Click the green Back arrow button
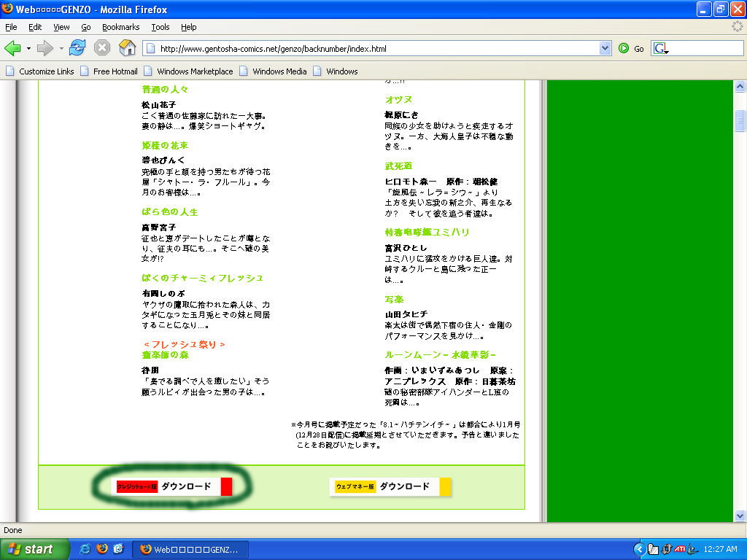This screenshot has height=560, width=747. click(x=12, y=48)
